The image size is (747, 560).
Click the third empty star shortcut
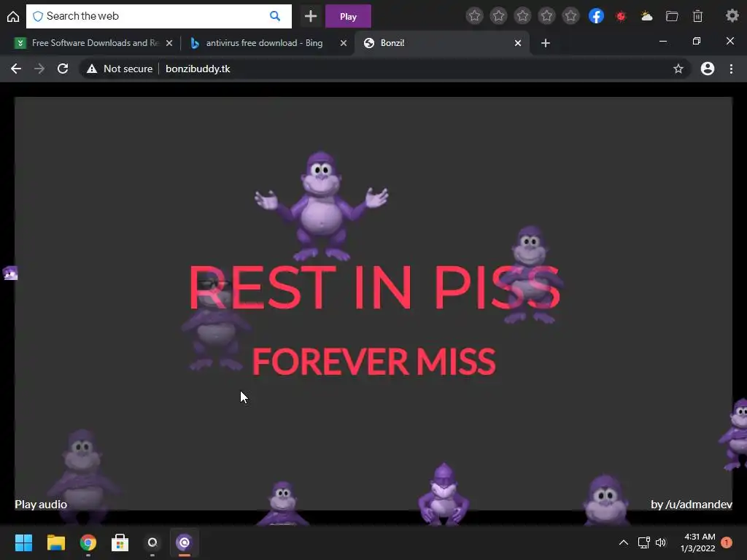522,16
